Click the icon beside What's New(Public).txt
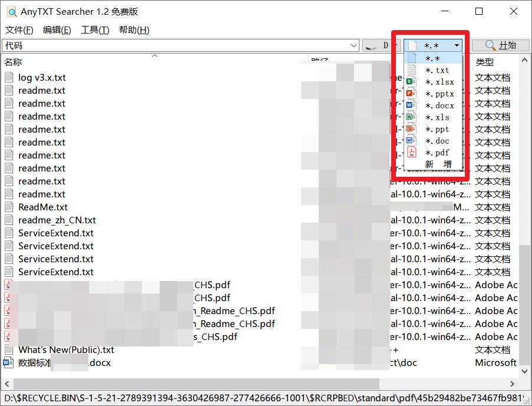532x406 pixels. 9,349
